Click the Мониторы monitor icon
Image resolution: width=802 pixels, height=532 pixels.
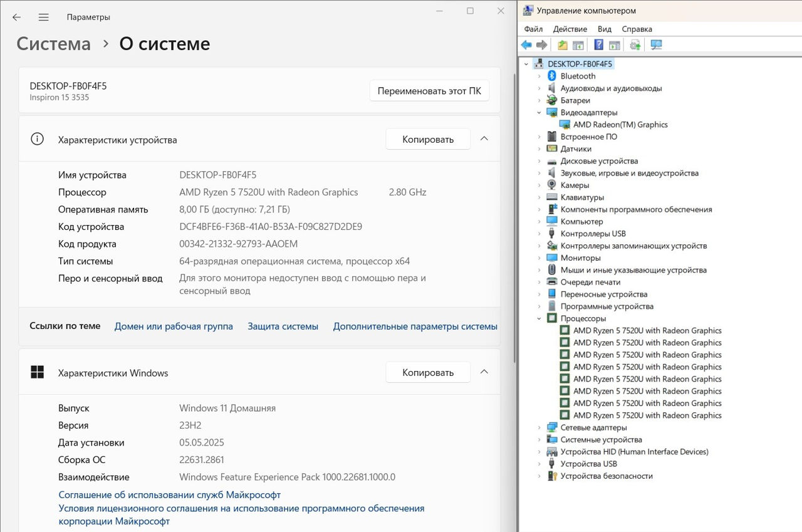tap(552, 258)
